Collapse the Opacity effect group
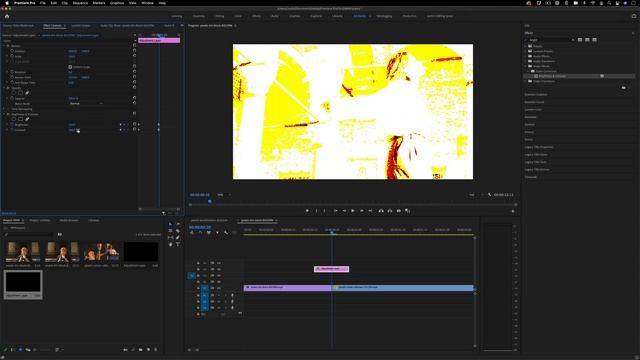This screenshot has height=360, width=640. click(4, 88)
